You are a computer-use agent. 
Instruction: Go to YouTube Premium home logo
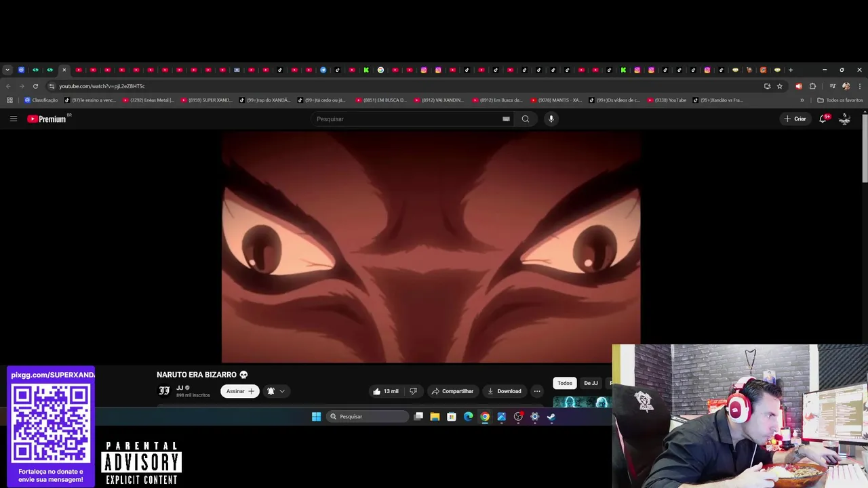click(x=47, y=119)
